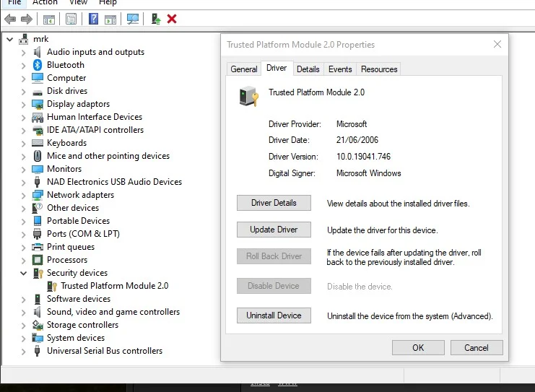Click the Forward arrow toolbar icon
Screen dimensions: 535x392
click(27, 19)
